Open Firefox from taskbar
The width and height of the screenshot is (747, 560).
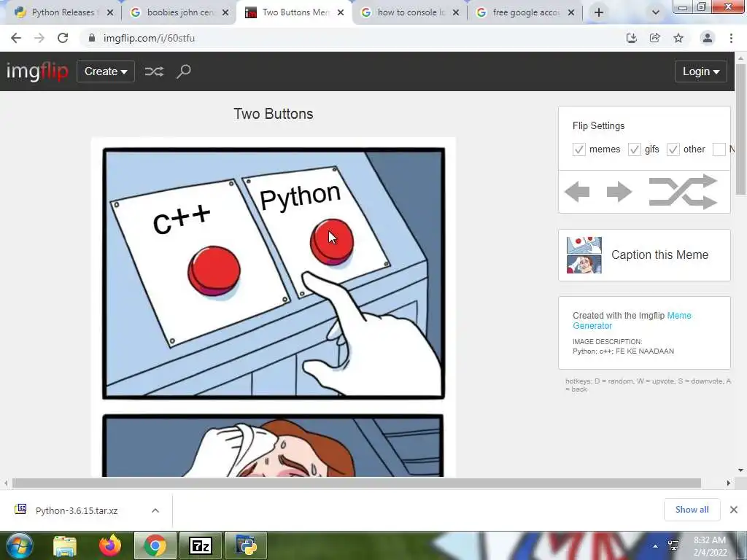[x=110, y=545]
